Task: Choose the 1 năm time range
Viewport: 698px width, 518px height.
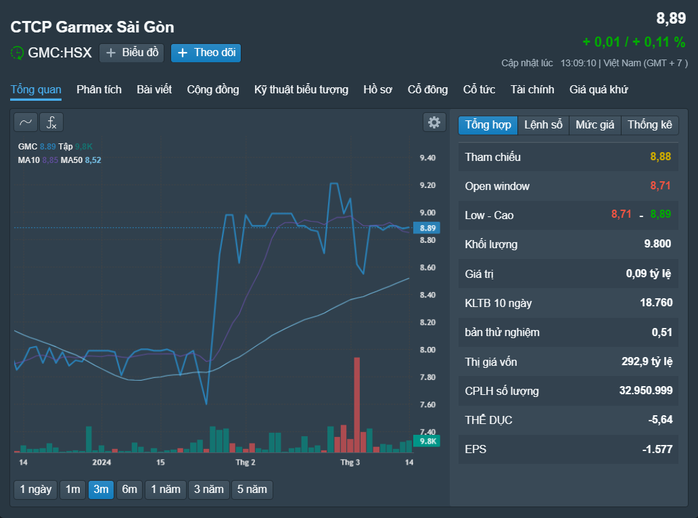Action: point(166,490)
